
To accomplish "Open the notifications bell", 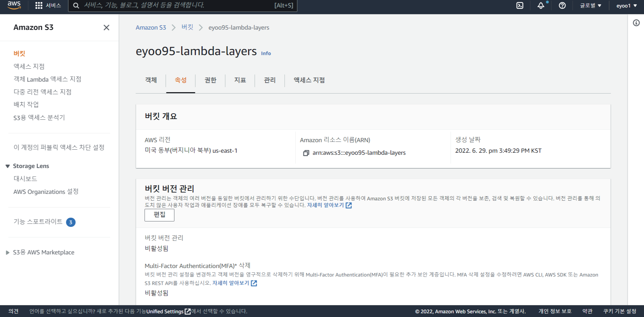I will click(541, 5).
